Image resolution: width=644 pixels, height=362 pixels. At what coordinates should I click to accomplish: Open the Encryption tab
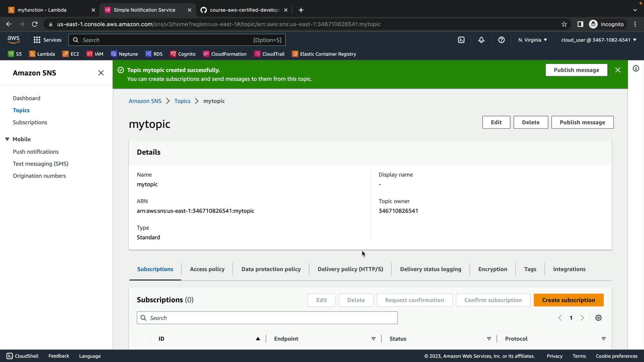[x=492, y=269]
